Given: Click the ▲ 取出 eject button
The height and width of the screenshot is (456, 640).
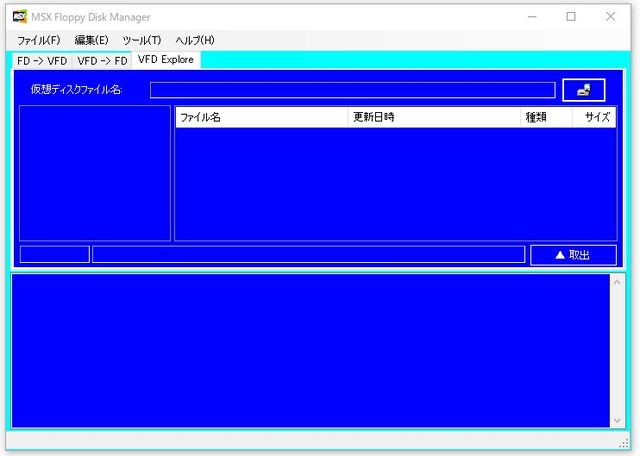Looking at the screenshot, I should click(573, 255).
